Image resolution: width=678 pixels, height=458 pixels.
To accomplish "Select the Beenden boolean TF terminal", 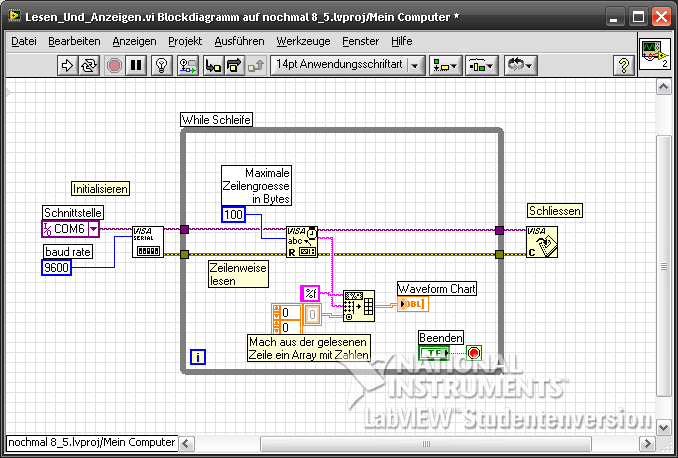I will click(x=434, y=352).
